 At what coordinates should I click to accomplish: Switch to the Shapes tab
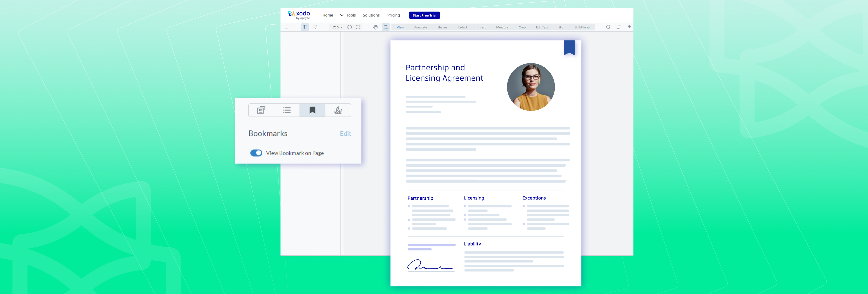pyautogui.click(x=442, y=27)
